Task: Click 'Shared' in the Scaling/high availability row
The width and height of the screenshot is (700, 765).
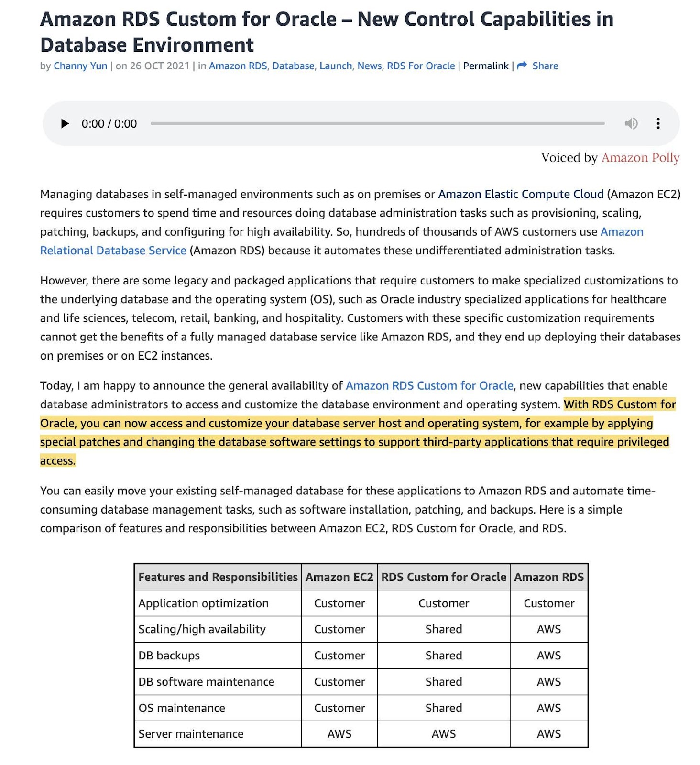Action: coord(444,629)
